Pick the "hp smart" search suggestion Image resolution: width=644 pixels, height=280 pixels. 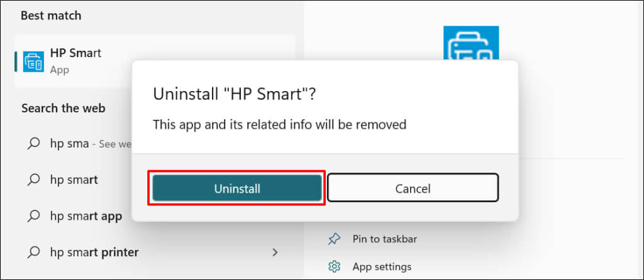[74, 180]
